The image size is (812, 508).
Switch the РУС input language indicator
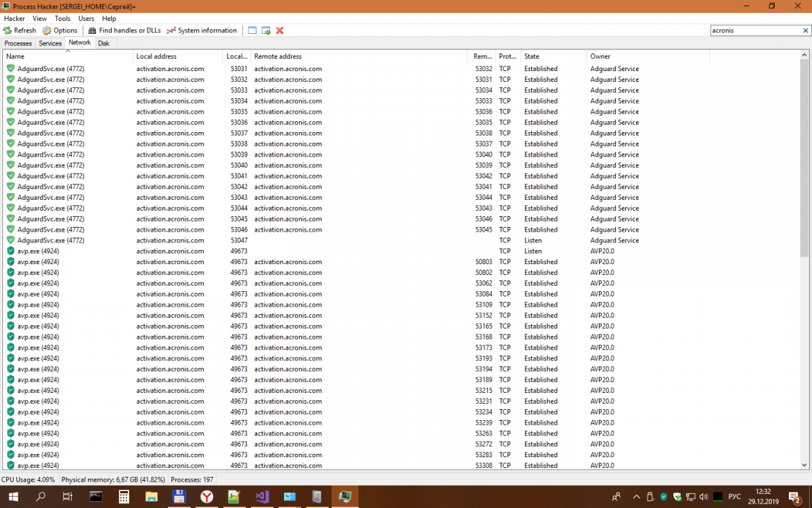click(734, 497)
